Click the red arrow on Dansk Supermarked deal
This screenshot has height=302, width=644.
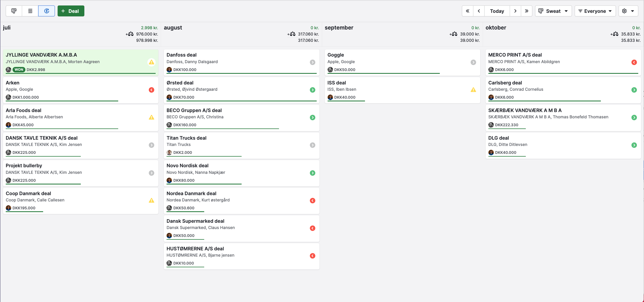click(313, 228)
